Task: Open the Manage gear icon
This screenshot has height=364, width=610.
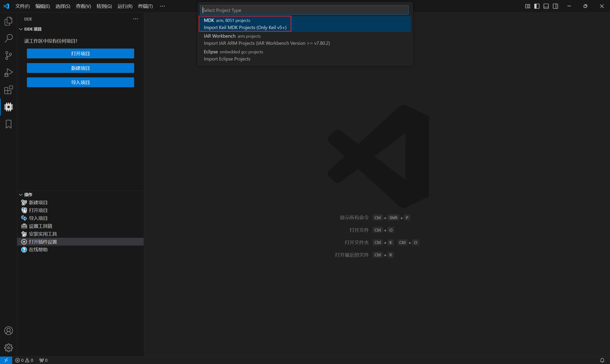Action: (8, 348)
